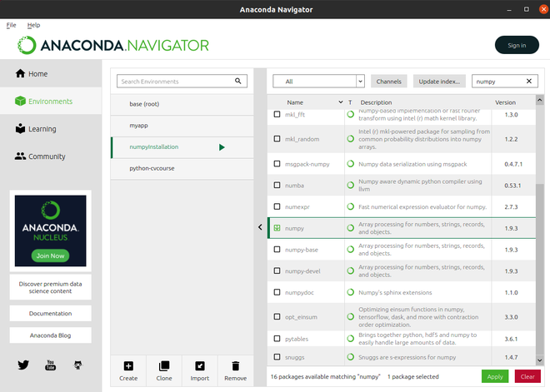
Task: Click the magnifier icon in Search Environments
Action: click(238, 81)
